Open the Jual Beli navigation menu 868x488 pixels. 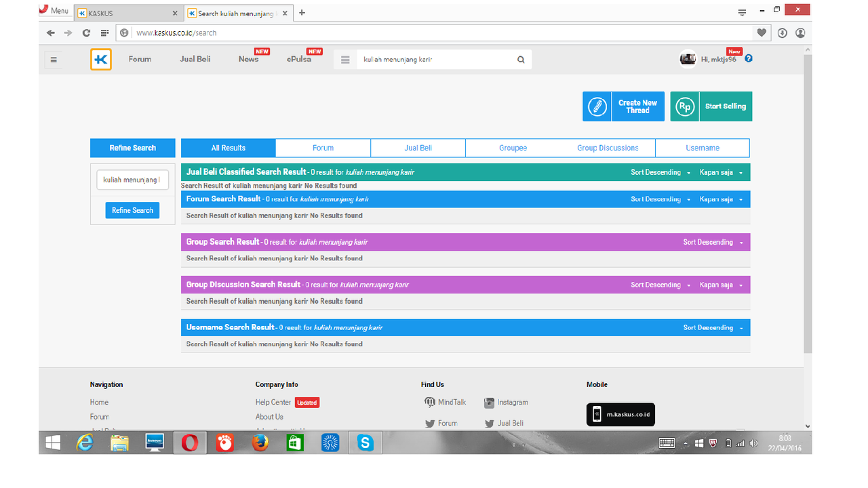click(x=195, y=59)
